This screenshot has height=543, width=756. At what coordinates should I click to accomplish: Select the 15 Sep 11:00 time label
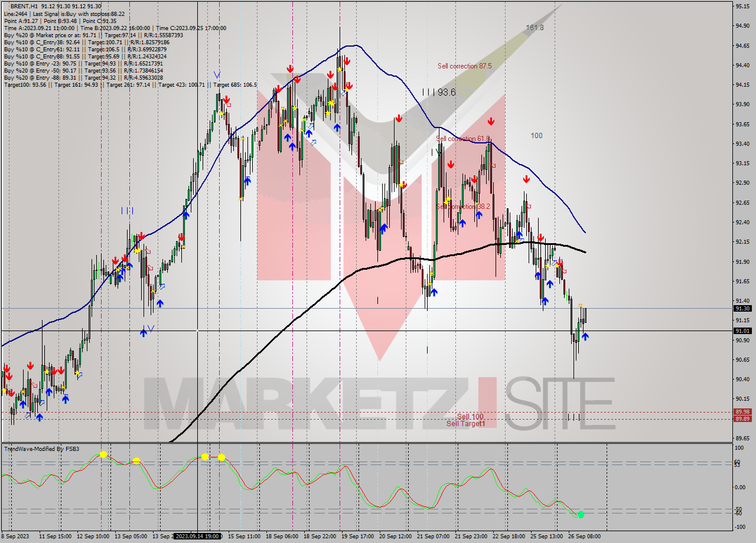tap(243, 537)
